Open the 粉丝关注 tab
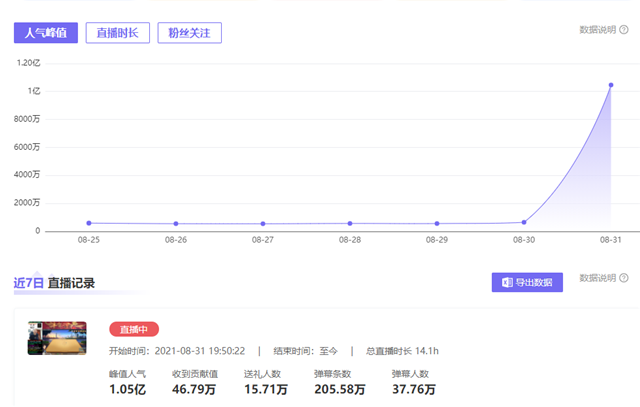Image resolution: width=640 pixels, height=407 pixels. coord(190,33)
